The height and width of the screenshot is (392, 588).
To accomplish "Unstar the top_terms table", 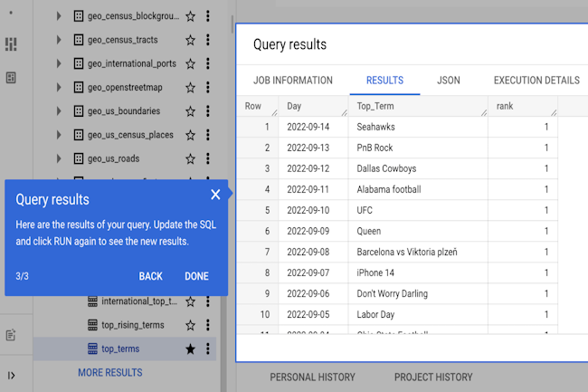I will (190, 349).
